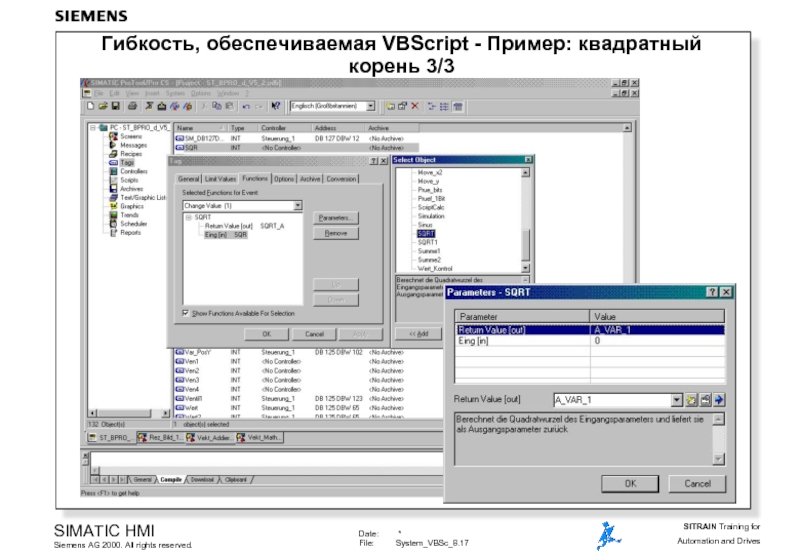
Task: Select Recipes icon in project tree
Action: click(113, 154)
